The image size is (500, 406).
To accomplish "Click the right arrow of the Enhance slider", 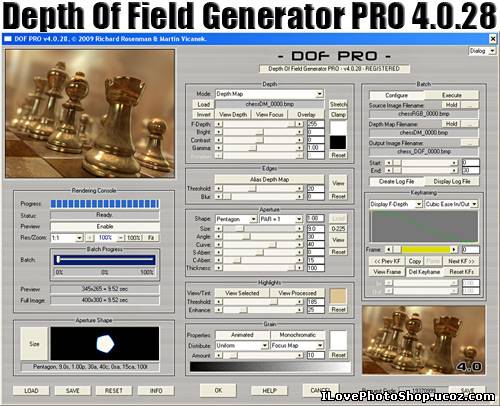I will [300, 310].
